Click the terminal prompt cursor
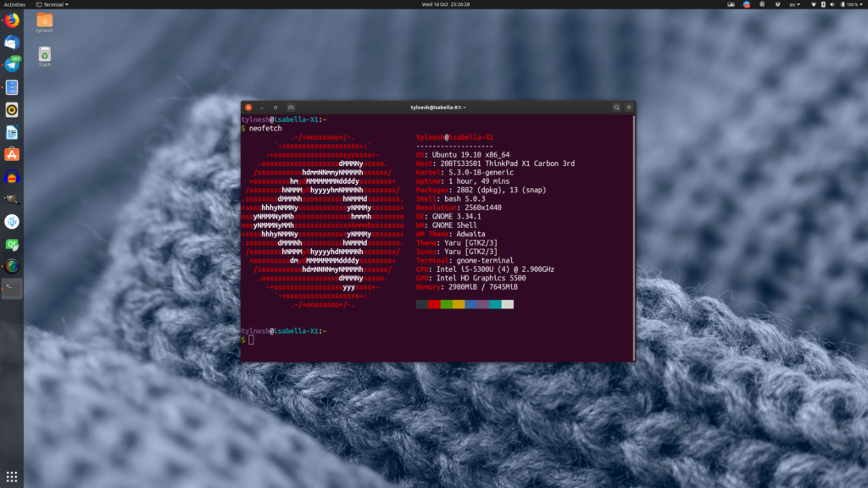This screenshot has height=488, width=868. [x=251, y=340]
